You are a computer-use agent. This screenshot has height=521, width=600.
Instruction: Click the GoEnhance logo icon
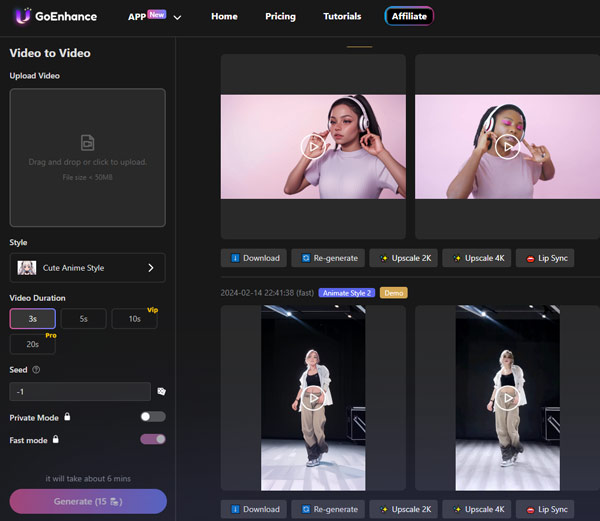click(x=22, y=16)
